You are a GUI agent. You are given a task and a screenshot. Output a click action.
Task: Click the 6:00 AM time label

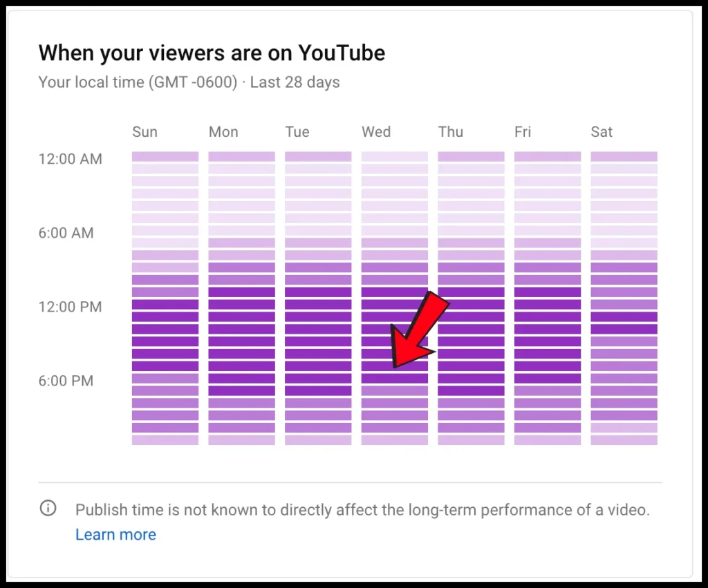tap(66, 233)
